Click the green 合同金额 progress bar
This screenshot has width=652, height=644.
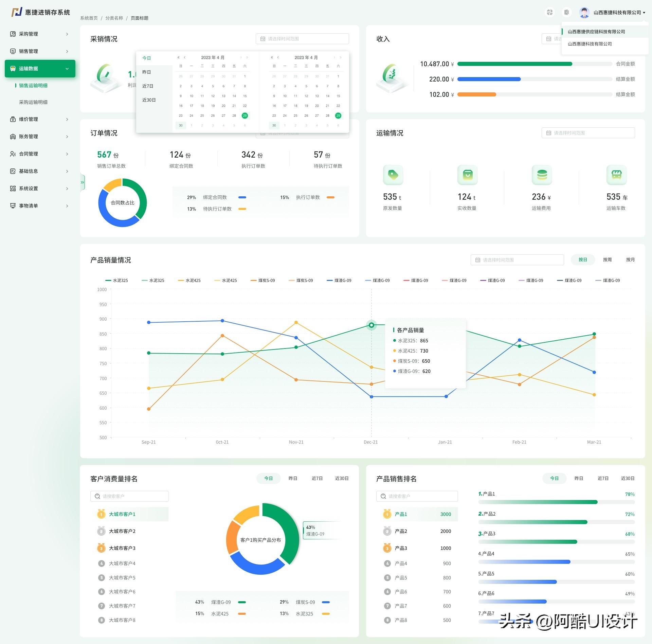point(514,64)
